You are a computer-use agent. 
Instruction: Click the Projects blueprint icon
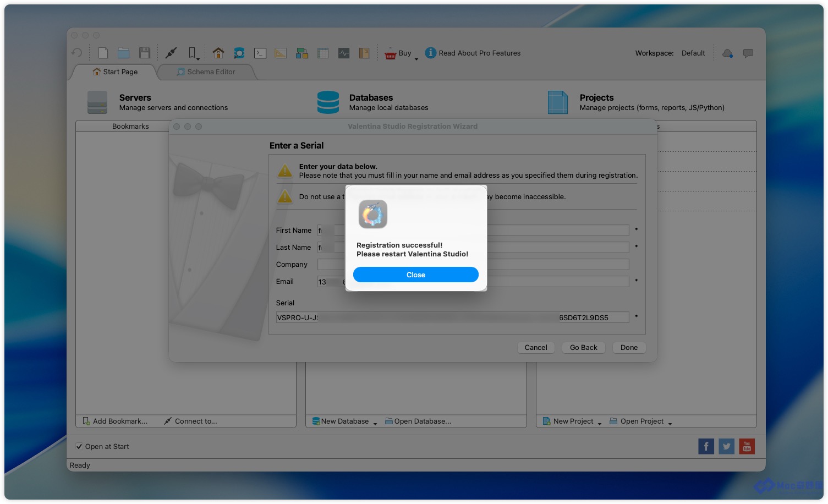(558, 102)
